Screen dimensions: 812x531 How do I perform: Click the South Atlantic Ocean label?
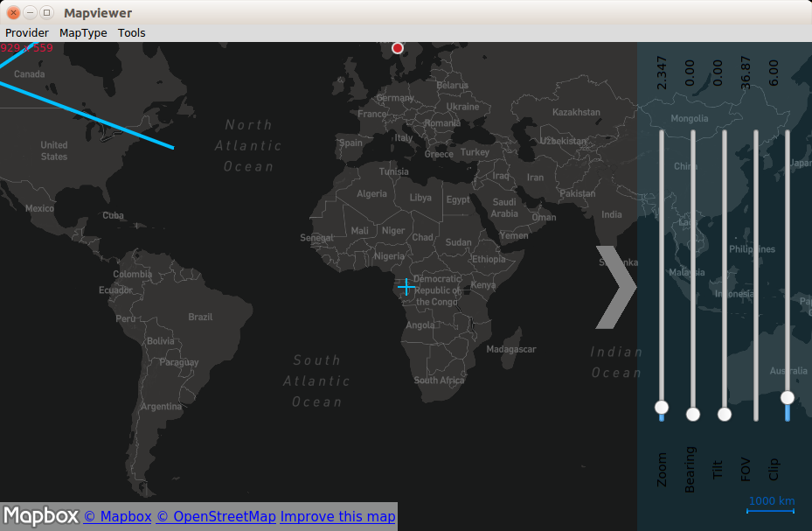[x=316, y=381]
